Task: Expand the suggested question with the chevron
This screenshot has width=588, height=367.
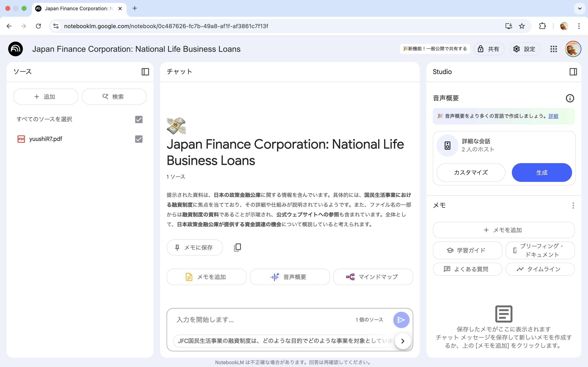Action: pos(403,341)
